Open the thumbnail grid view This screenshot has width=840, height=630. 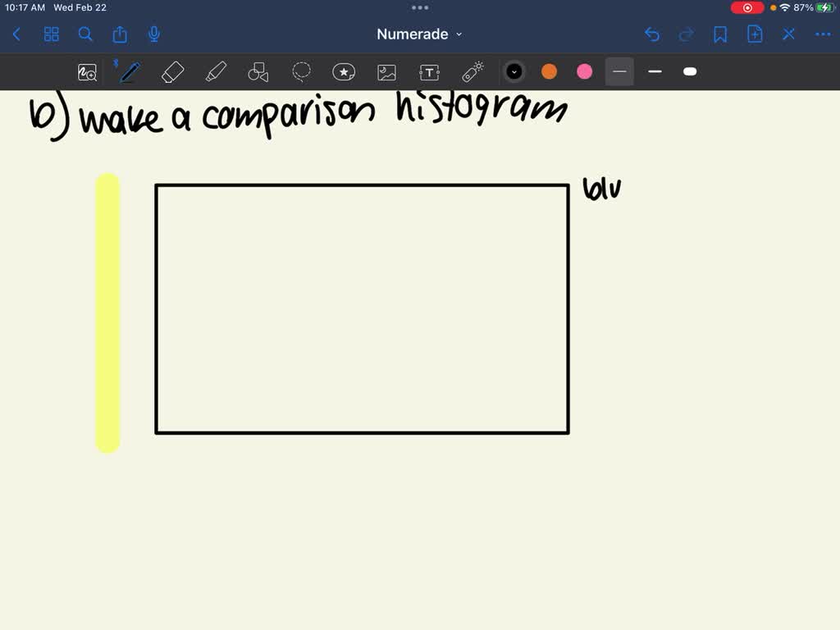[52, 34]
